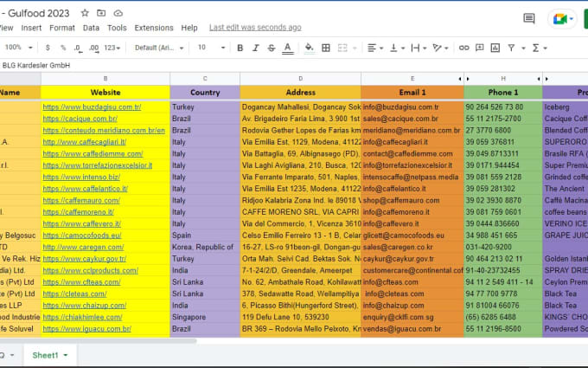Image resolution: width=588 pixels, height=368 pixels.
Task: Open the Sheet1 tab options arrow
Action: coord(66,355)
